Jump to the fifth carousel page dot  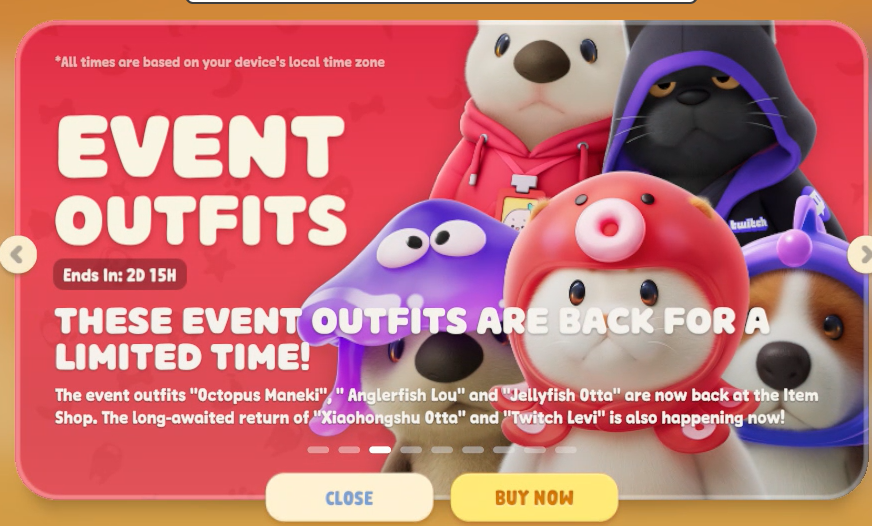point(442,449)
